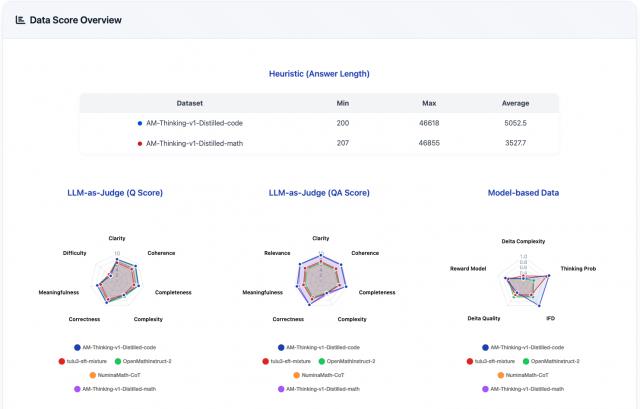Click the Model-based Data title
This screenshot has width=640, height=409.
(x=523, y=193)
